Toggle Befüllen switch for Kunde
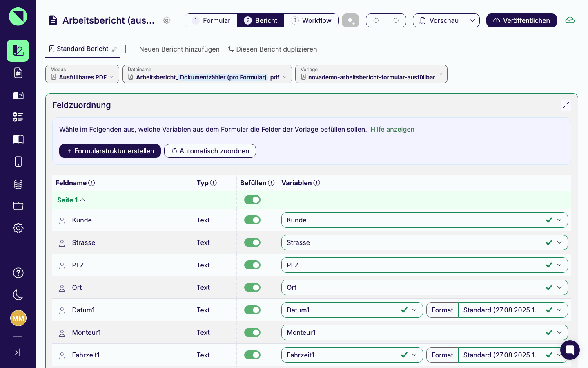The width and height of the screenshot is (588, 368). [x=252, y=220]
